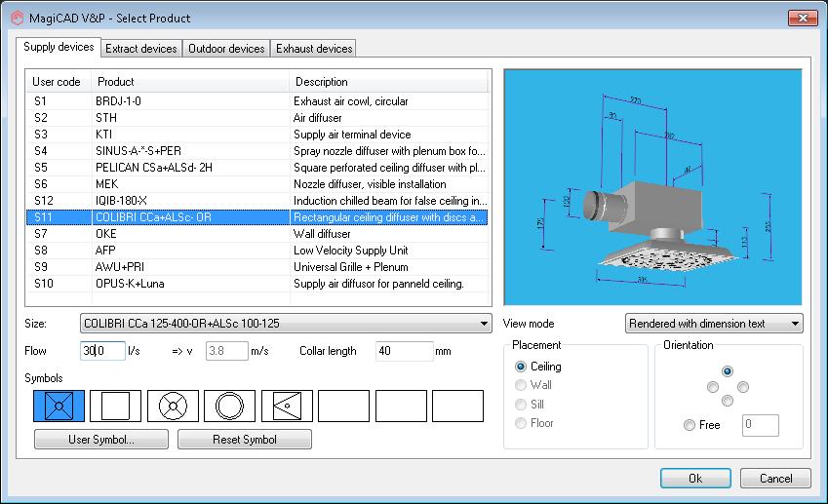Click the User Symbol... button
This screenshot has height=504, width=828.
[101, 439]
